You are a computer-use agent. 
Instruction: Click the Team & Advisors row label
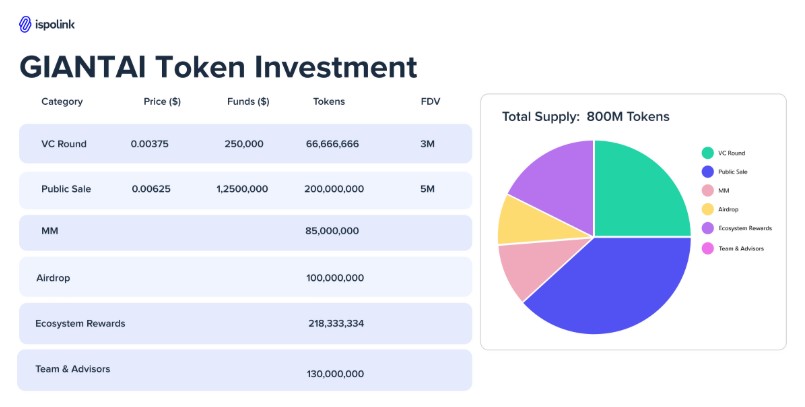(x=72, y=369)
